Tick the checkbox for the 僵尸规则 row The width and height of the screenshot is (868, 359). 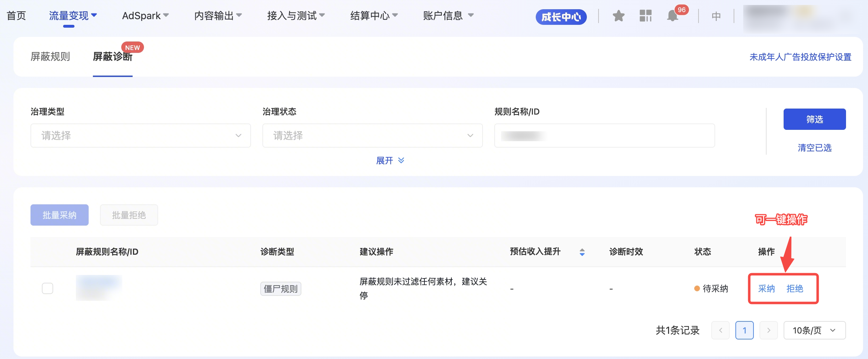(x=48, y=288)
